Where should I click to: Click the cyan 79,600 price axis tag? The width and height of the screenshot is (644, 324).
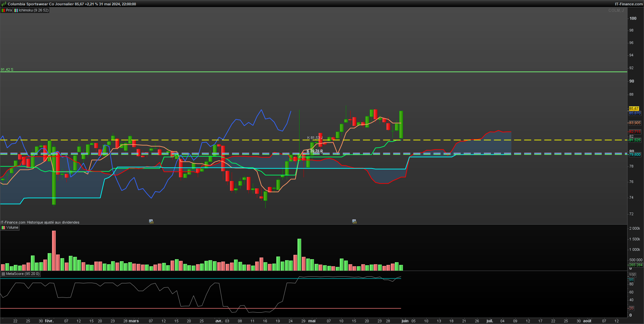click(635, 155)
